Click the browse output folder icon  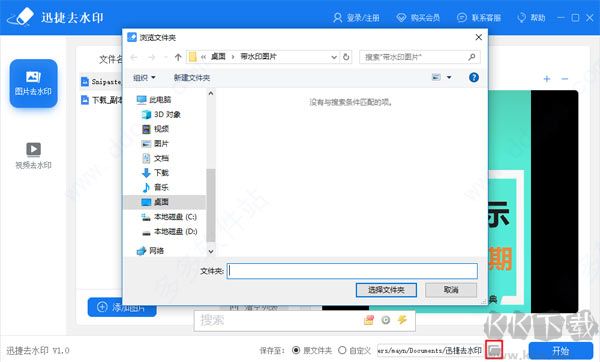click(494, 350)
